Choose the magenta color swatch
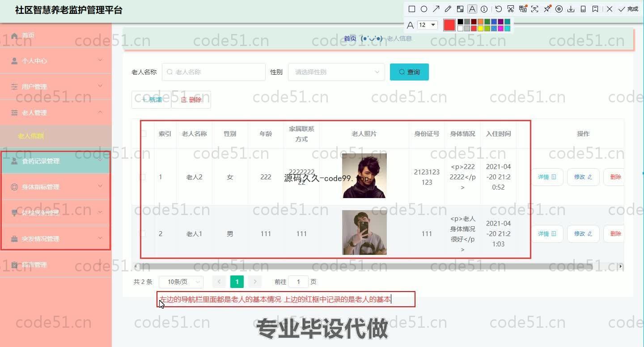644x347 pixels. pyautogui.click(x=500, y=28)
